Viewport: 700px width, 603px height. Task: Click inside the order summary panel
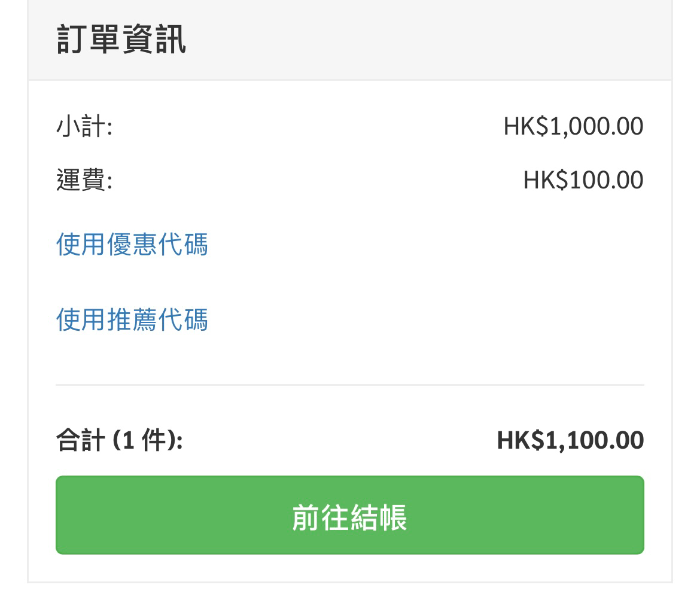[350, 281]
